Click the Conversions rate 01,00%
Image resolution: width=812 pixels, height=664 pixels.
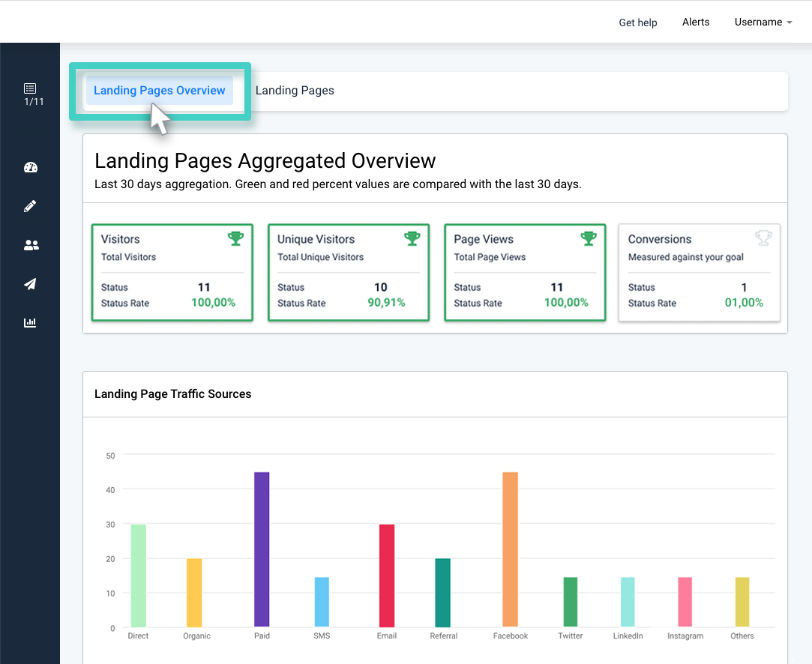pyautogui.click(x=744, y=303)
